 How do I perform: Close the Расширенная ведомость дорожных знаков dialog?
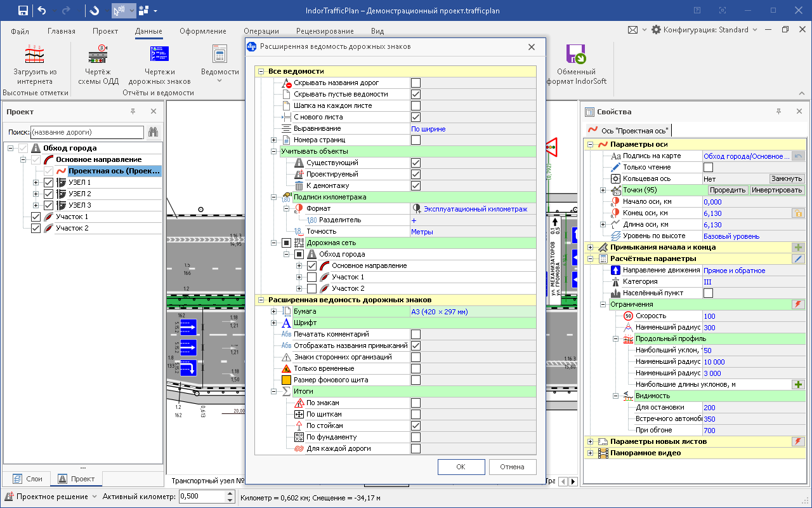tap(531, 47)
